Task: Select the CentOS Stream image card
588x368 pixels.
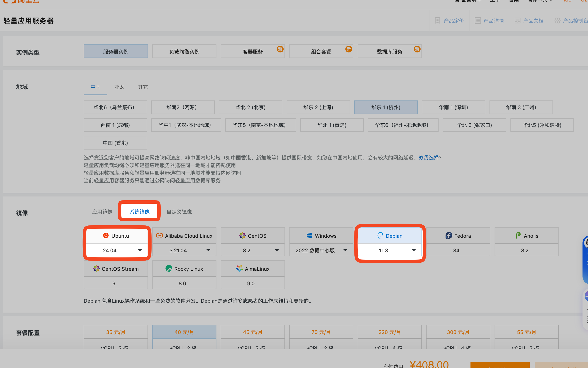Action: click(116, 269)
